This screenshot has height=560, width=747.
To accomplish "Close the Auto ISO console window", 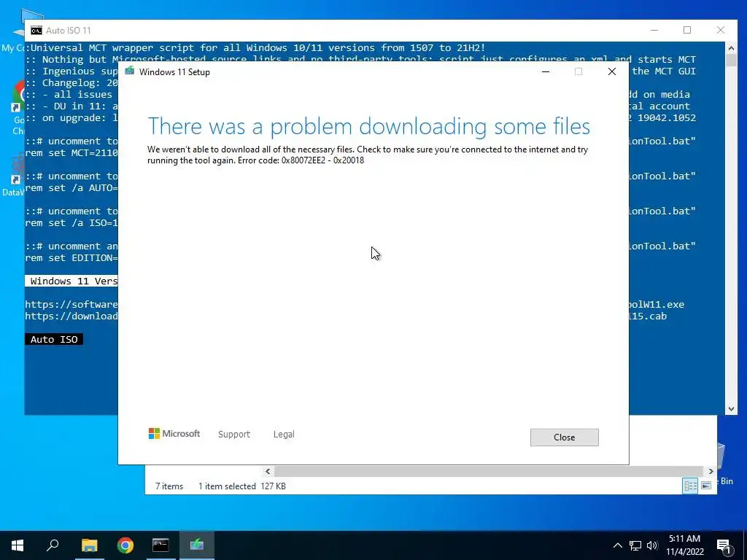I will [x=720, y=30].
